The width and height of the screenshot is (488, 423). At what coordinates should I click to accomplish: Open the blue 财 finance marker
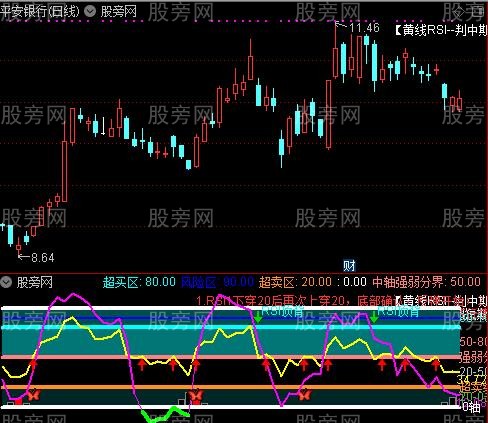click(x=349, y=266)
